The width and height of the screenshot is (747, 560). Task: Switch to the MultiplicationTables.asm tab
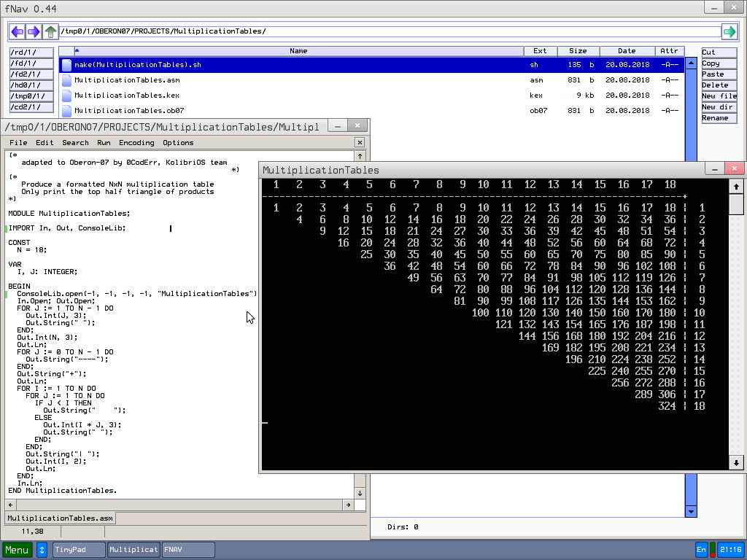coord(60,518)
